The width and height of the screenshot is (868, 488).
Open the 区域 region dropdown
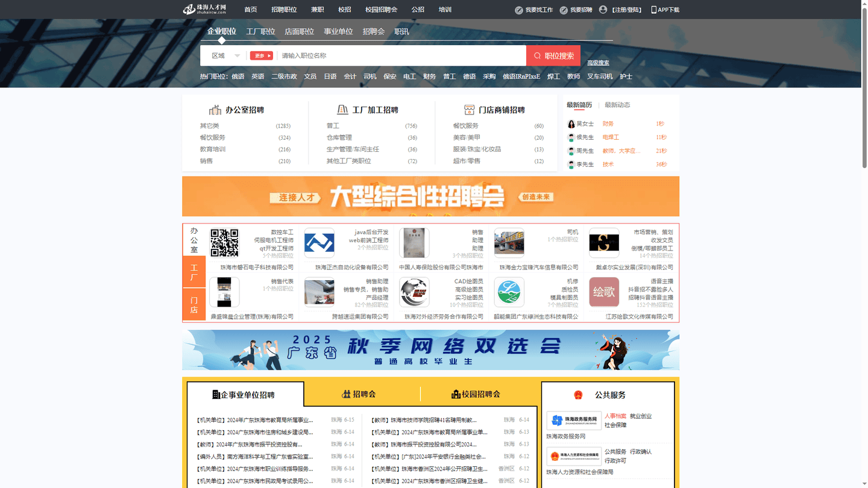pyautogui.click(x=225, y=55)
